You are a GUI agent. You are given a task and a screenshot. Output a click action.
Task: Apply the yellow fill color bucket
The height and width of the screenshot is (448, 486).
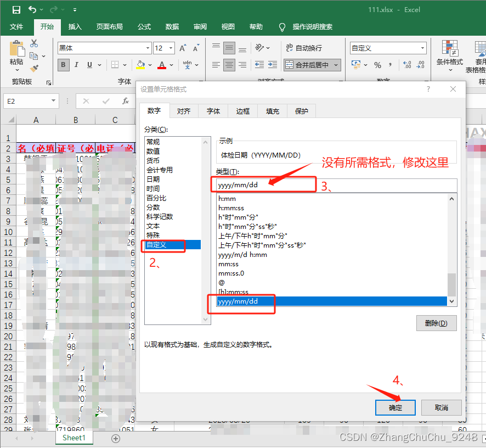pos(141,65)
